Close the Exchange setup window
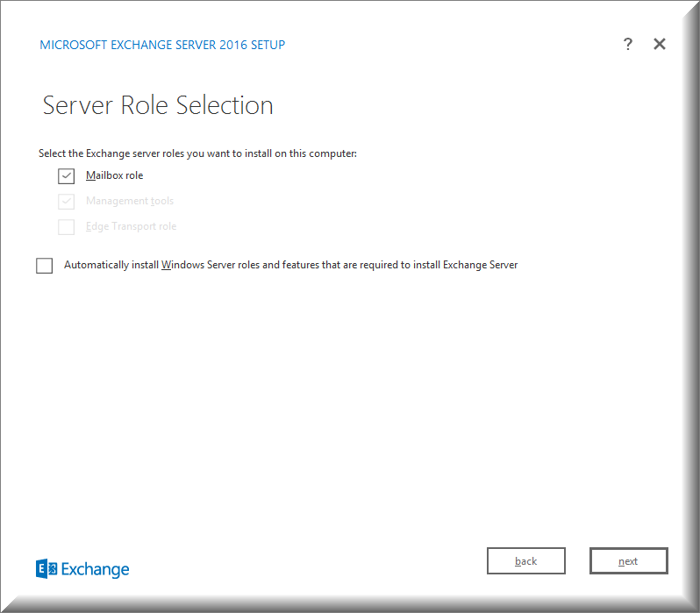 tap(660, 44)
